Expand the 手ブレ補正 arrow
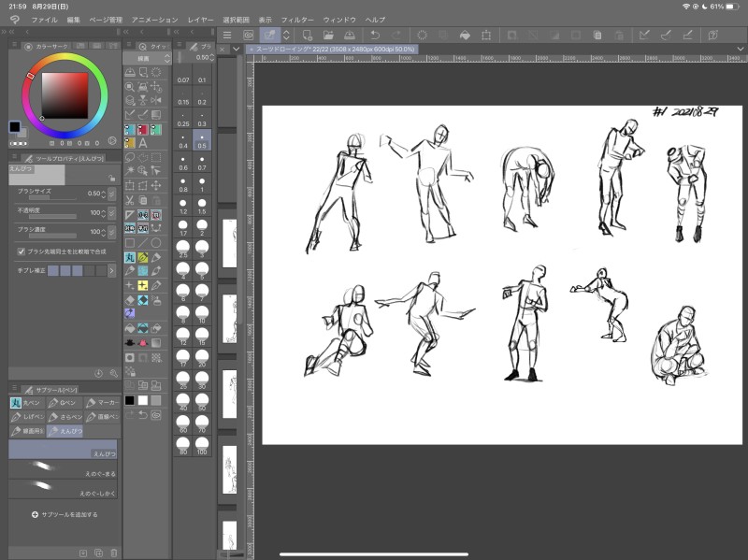Screen dimensions: 748x560 (111, 270)
